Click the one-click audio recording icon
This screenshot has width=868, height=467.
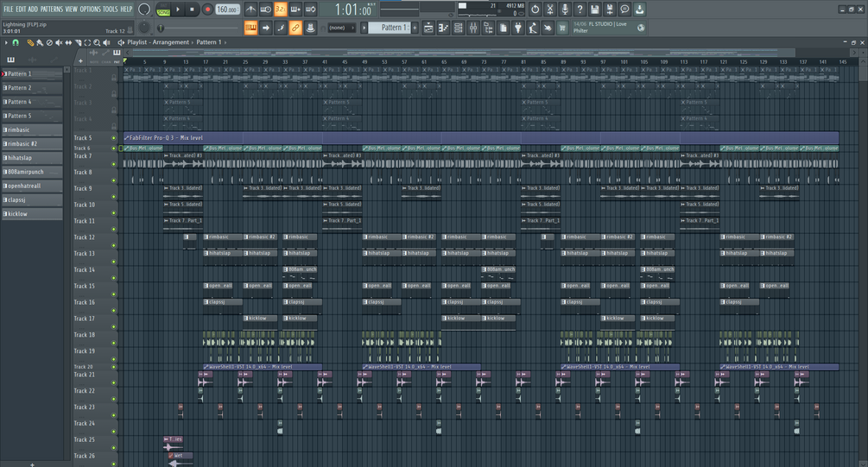(x=565, y=9)
